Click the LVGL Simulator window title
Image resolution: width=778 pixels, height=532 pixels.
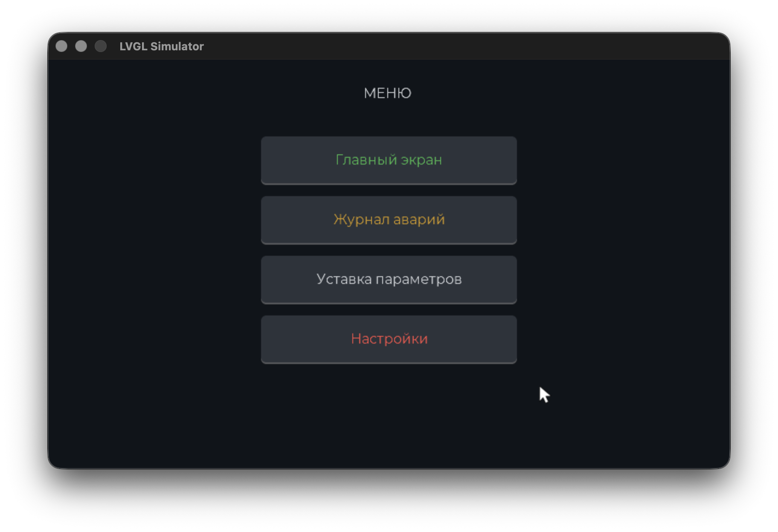click(x=161, y=46)
